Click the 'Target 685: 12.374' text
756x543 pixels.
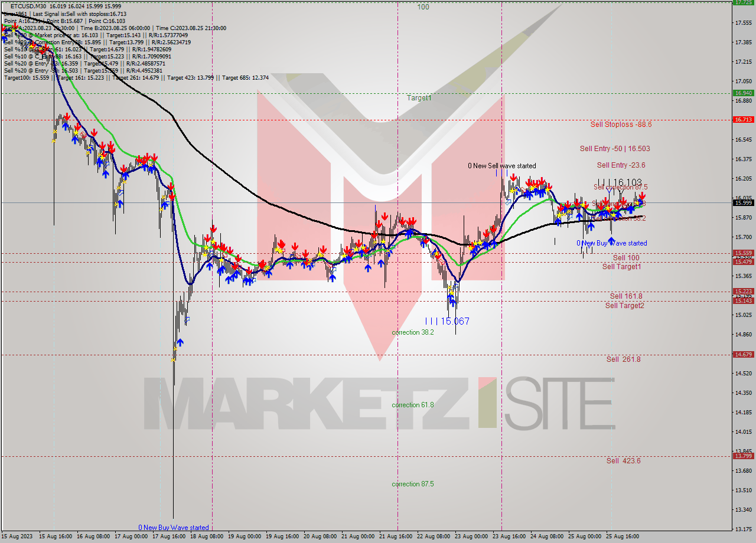click(246, 77)
